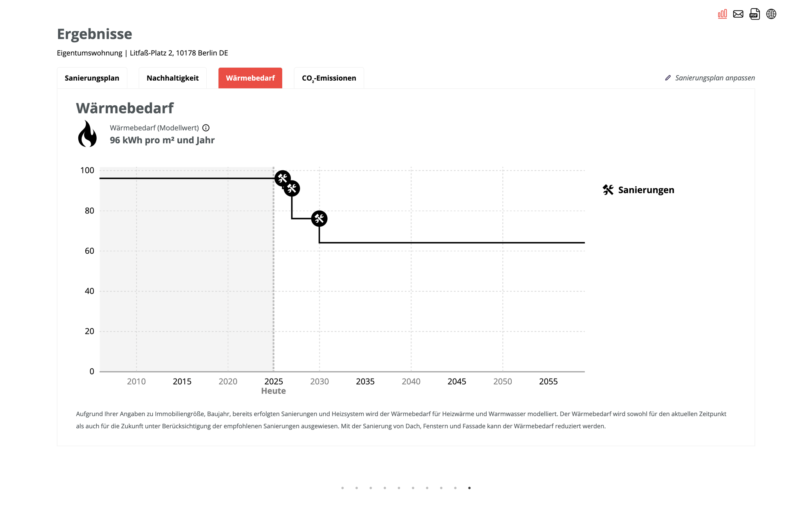Toggle the Sanierungen legend label
Viewport: 812px width, 507px height.
[x=646, y=190]
